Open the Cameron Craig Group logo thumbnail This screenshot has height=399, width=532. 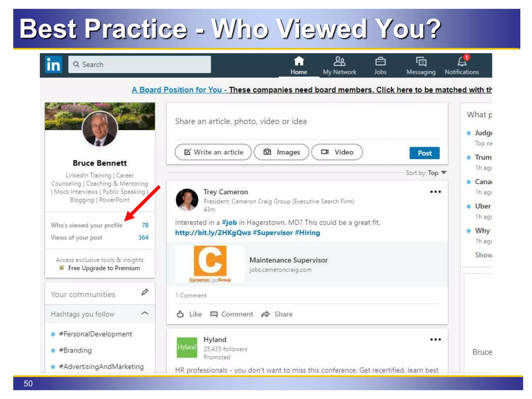coord(210,264)
